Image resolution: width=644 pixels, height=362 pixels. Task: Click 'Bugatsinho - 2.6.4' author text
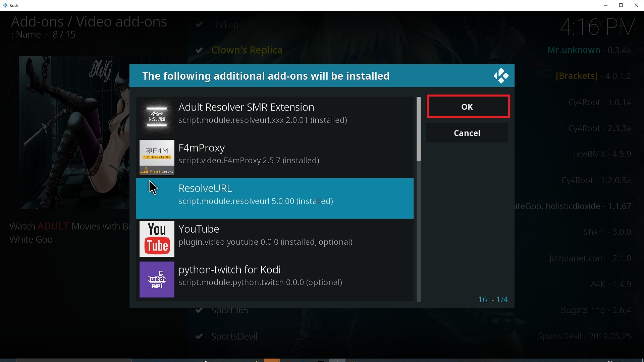click(596, 310)
